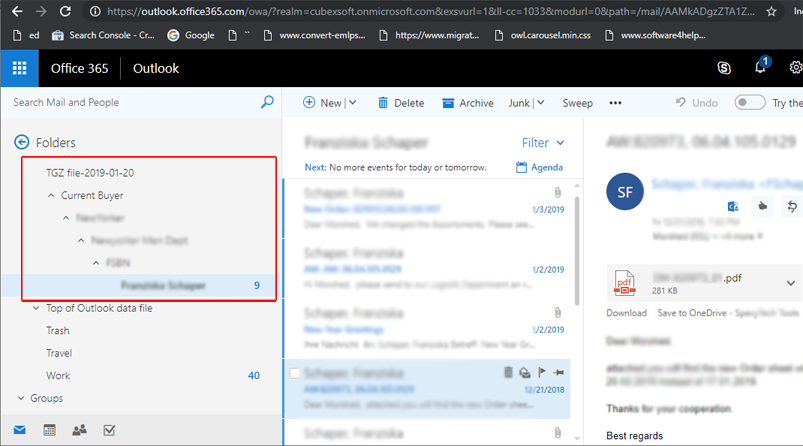The height and width of the screenshot is (446, 803).
Task: Open People view in bottom bar
Action: point(79,430)
